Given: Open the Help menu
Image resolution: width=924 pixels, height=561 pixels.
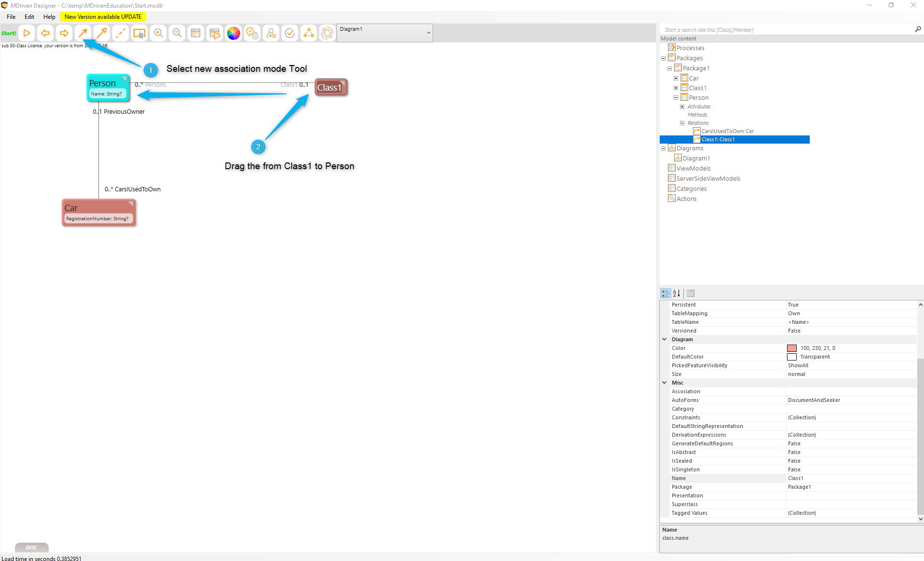Looking at the screenshot, I should tap(49, 17).
